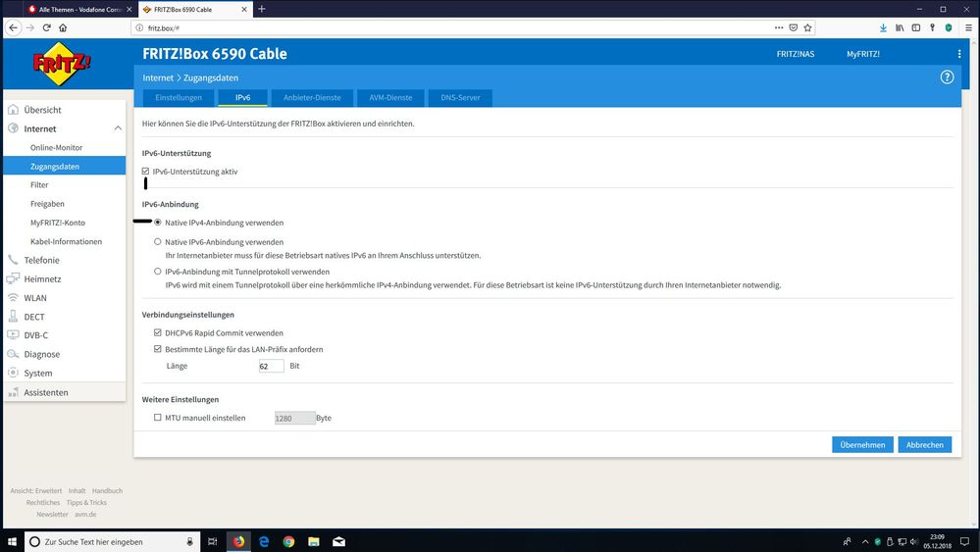
Task: Reload the page with refresh icon
Action: [46, 27]
